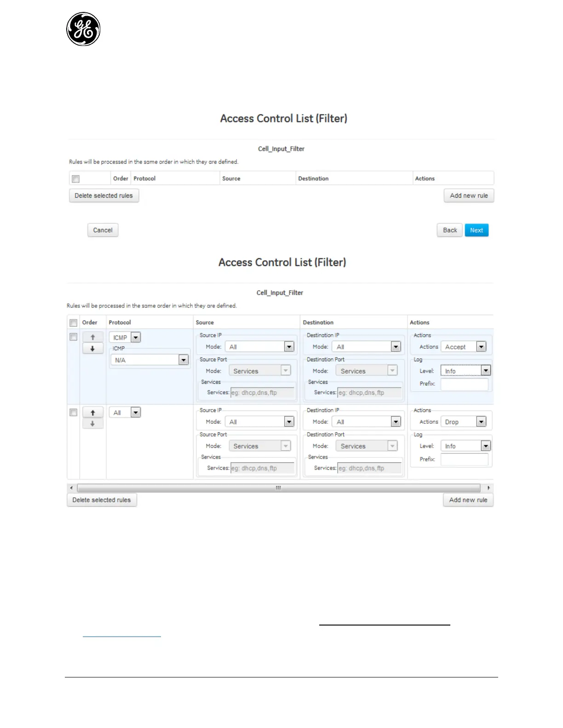Tick the select-all checkbox in upper table header

[76, 179]
